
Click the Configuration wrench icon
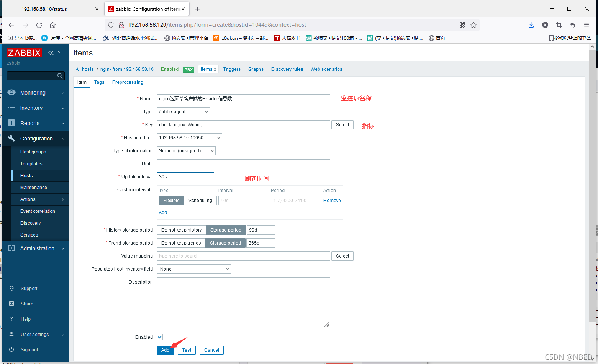11,138
